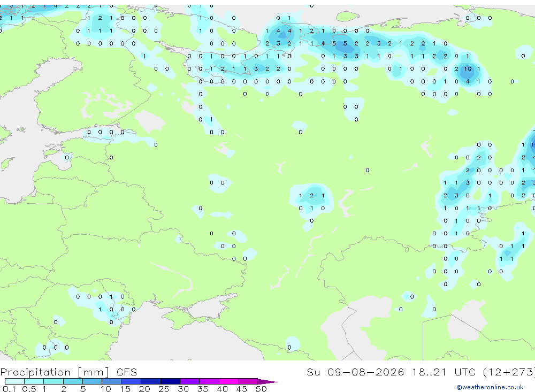
Task: Click the '45' legend scale label
Action: (x=242, y=389)
